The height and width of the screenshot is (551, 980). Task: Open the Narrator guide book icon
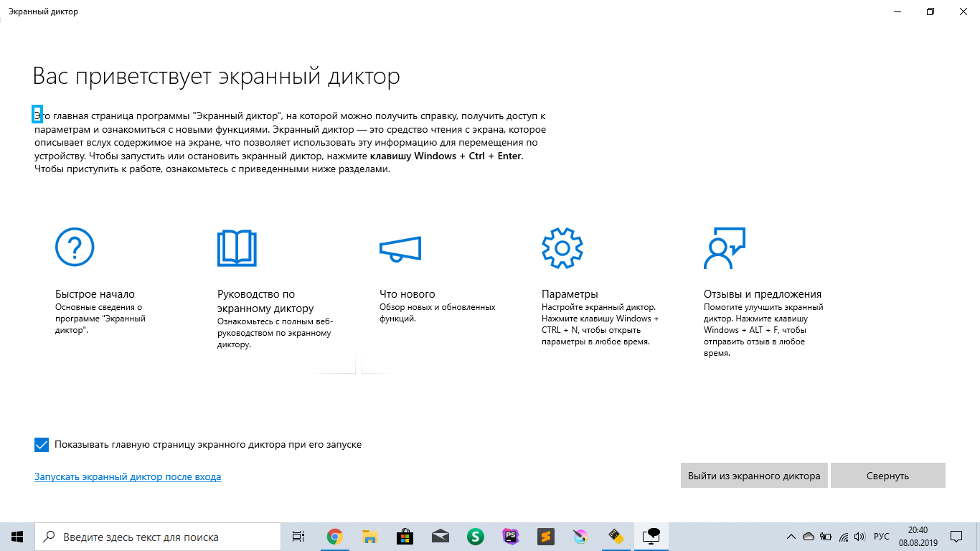pos(237,248)
